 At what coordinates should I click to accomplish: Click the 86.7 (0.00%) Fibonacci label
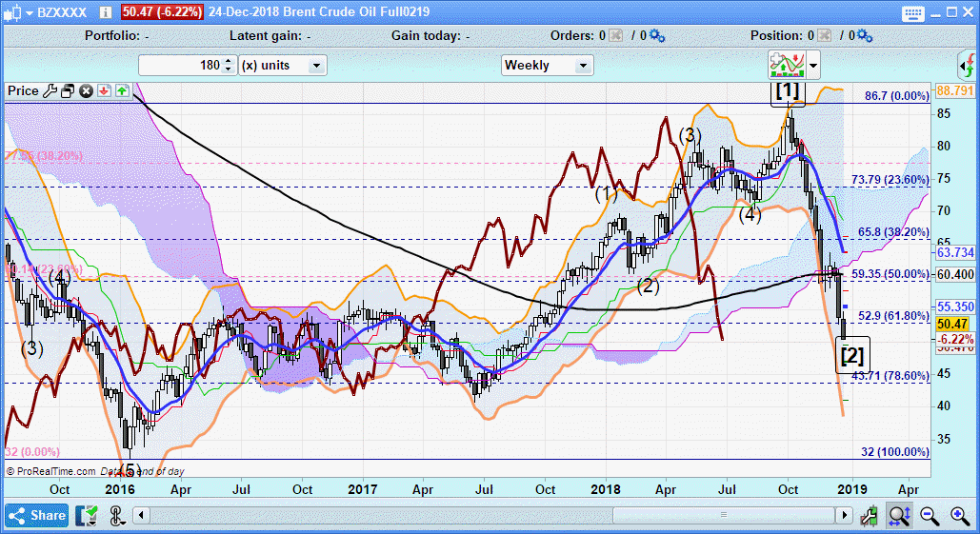tap(897, 96)
